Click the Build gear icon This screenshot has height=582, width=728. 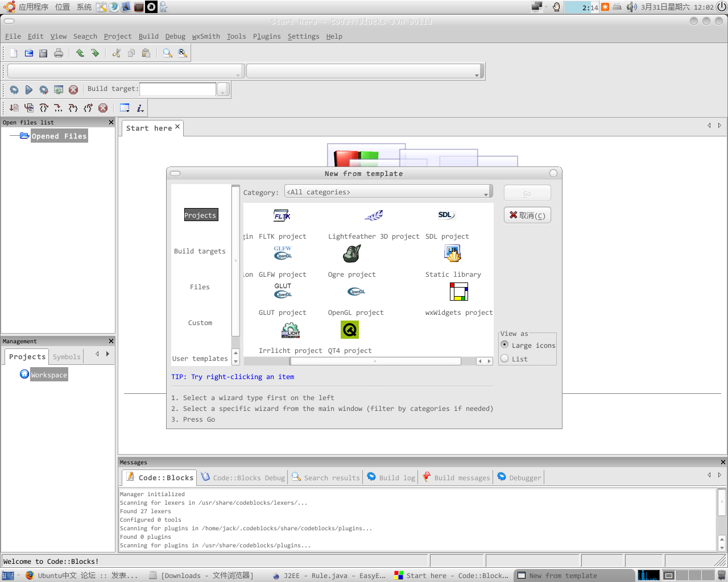coord(14,90)
